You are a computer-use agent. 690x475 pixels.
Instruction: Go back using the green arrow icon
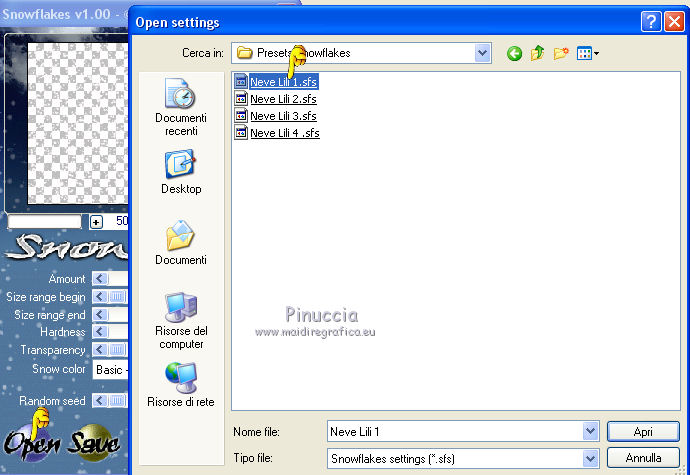(514, 54)
